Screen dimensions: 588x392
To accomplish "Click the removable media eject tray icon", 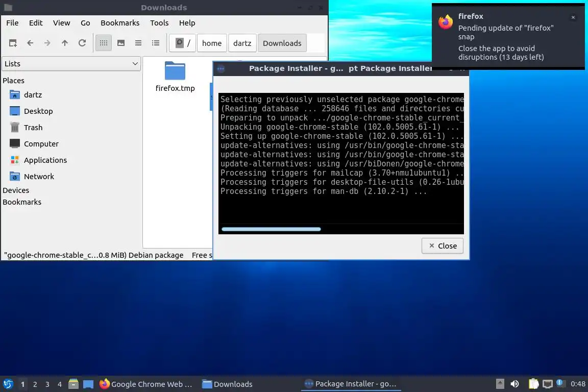I will pos(500,384).
